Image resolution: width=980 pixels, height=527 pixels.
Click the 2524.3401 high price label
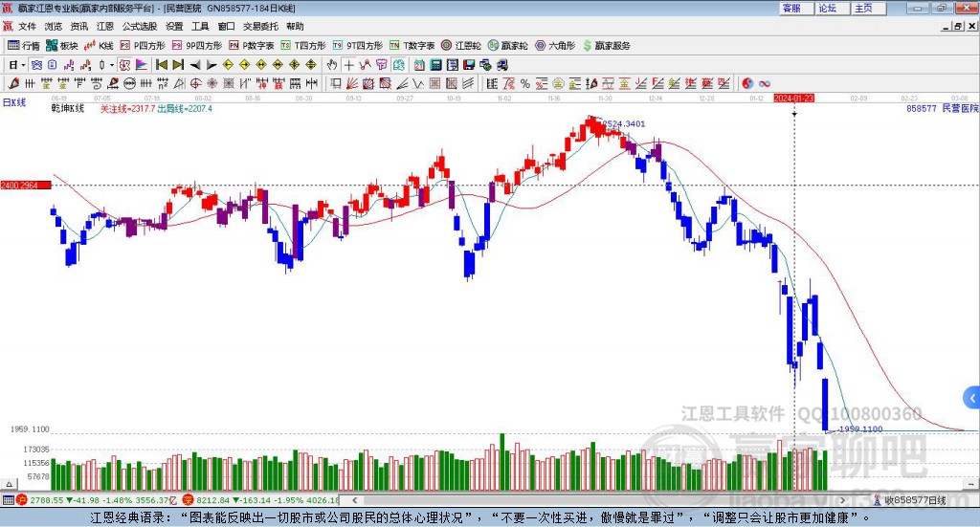click(624, 123)
